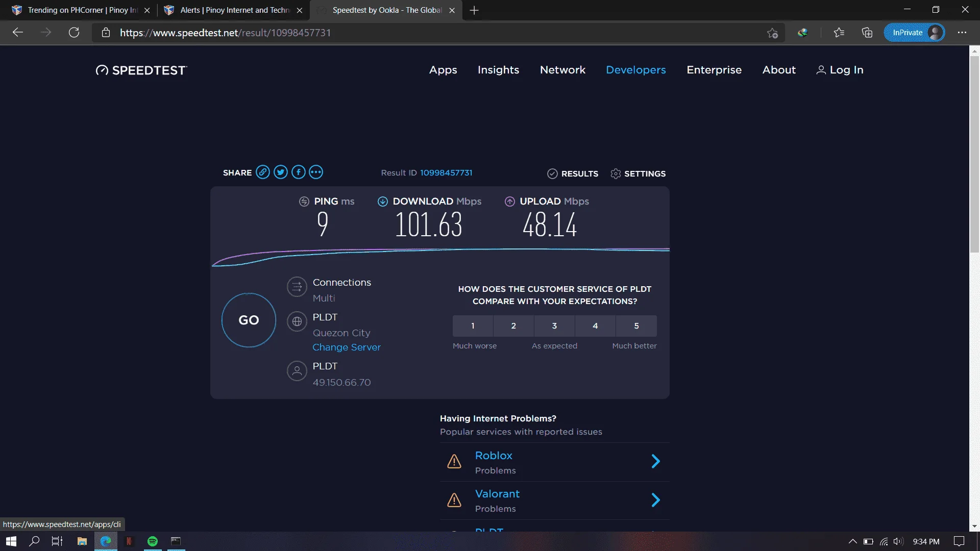Rate PLDT customer service as 4
Image resolution: width=980 pixels, height=551 pixels.
(x=595, y=326)
